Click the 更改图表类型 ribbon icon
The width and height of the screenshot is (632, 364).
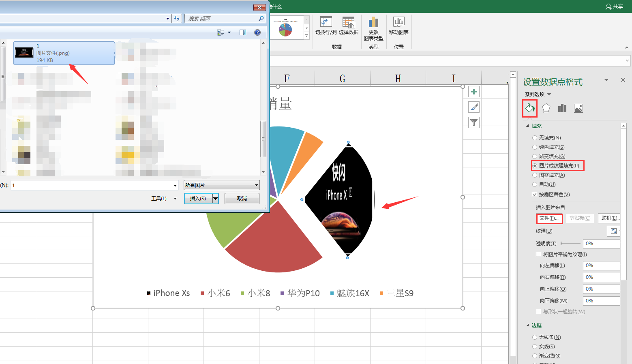pyautogui.click(x=374, y=29)
